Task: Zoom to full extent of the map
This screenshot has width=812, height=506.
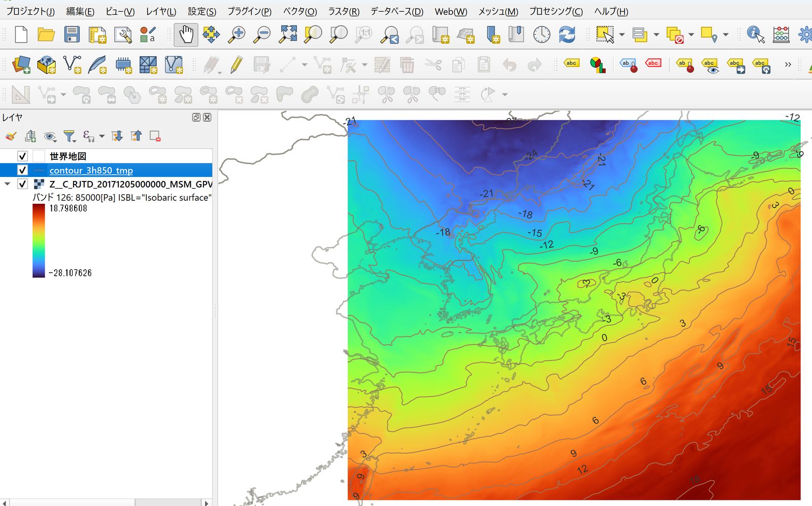Action: tap(288, 34)
